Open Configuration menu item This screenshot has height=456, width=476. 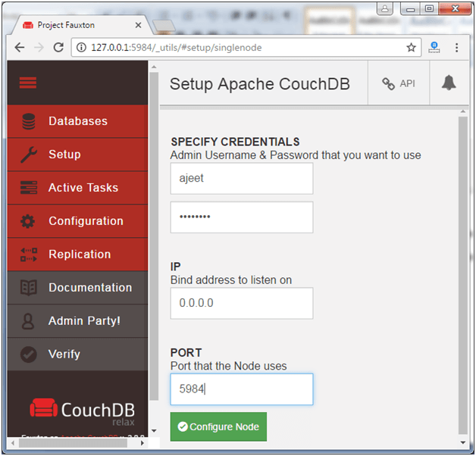[x=78, y=221]
